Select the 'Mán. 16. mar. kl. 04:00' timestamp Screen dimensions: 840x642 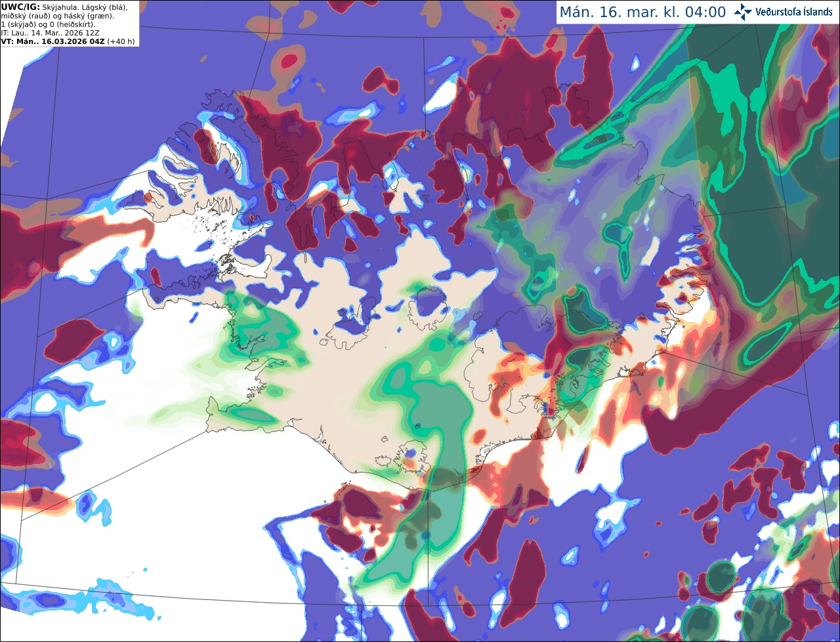pyautogui.click(x=642, y=12)
